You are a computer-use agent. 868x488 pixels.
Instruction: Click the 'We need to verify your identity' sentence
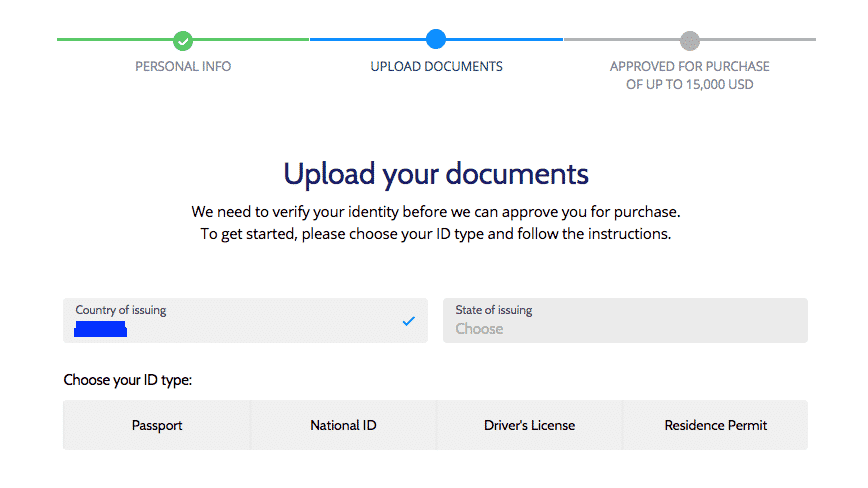(436, 212)
